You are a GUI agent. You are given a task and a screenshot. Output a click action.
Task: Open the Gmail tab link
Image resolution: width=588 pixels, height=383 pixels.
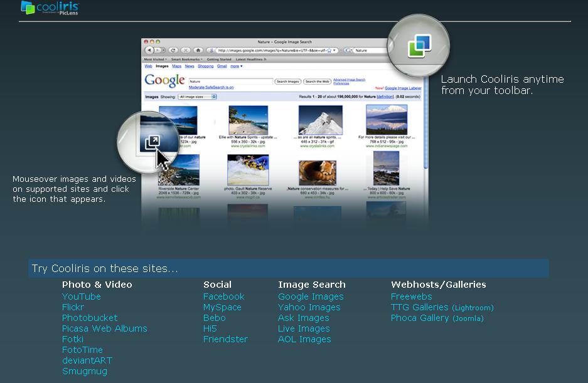click(x=222, y=66)
